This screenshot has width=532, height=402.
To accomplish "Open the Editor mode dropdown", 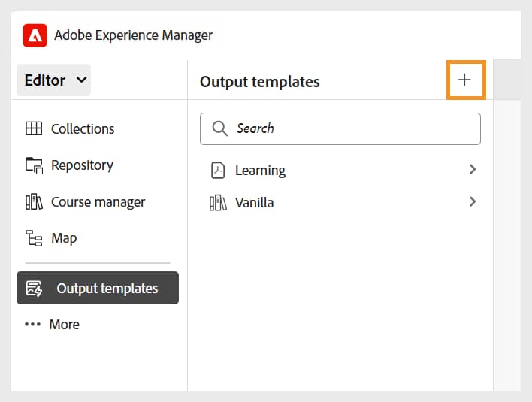I will click(54, 80).
